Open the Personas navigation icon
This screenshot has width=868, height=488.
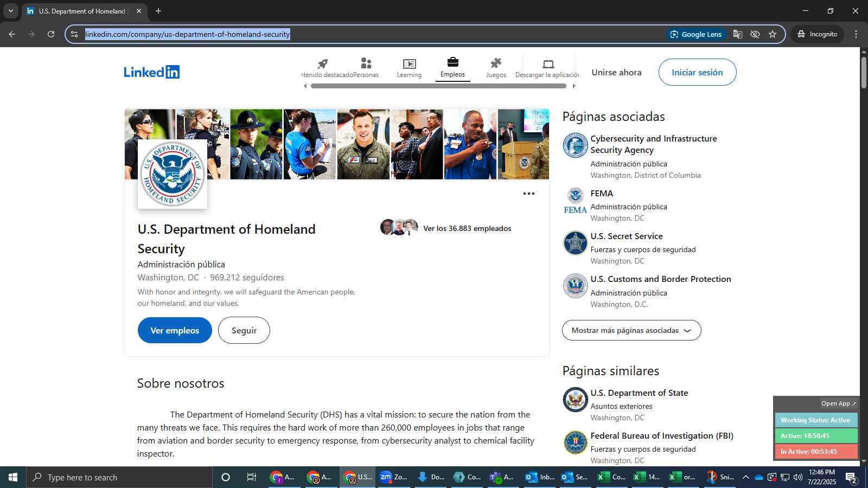pyautogui.click(x=366, y=64)
